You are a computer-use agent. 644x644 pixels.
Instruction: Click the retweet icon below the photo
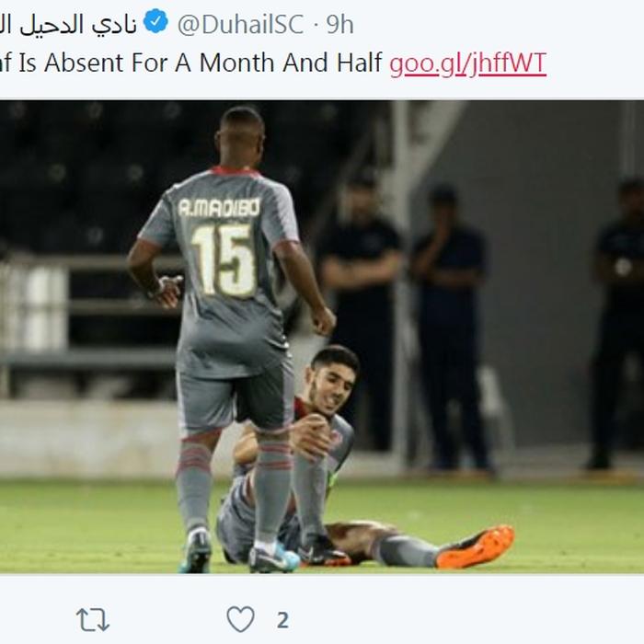[93, 620]
